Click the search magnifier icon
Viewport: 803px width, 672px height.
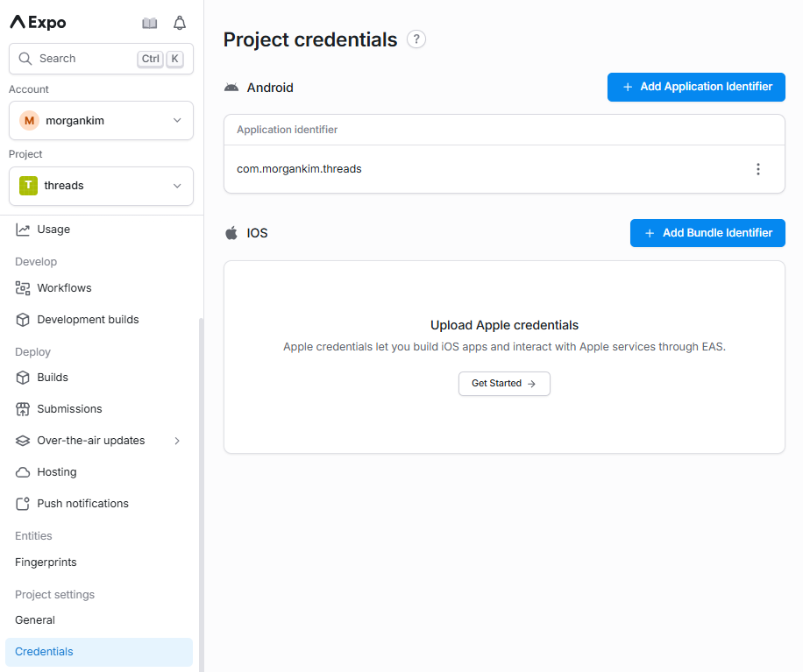25,59
